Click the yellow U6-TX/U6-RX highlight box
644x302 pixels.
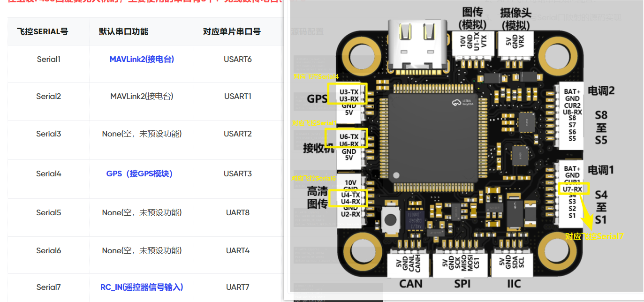tap(347, 139)
